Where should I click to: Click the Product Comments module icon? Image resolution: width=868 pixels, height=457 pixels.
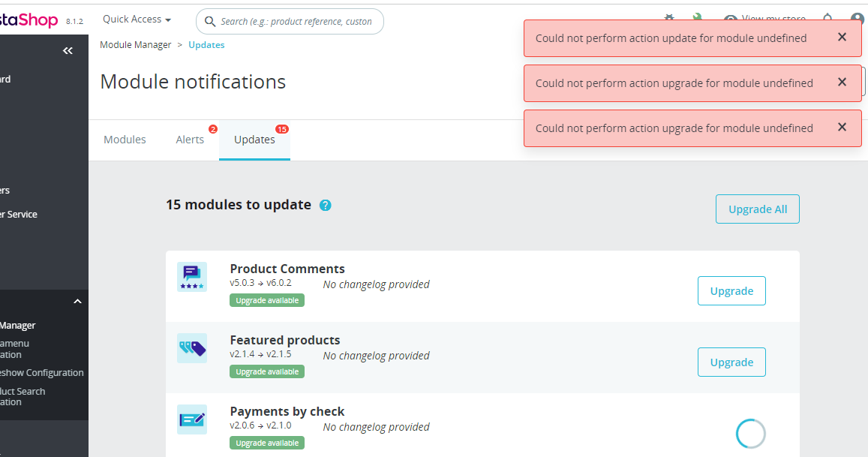[192, 277]
